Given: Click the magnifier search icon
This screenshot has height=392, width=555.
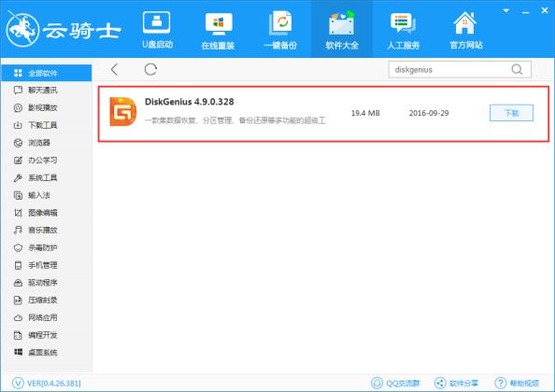Looking at the screenshot, I should [x=517, y=69].
